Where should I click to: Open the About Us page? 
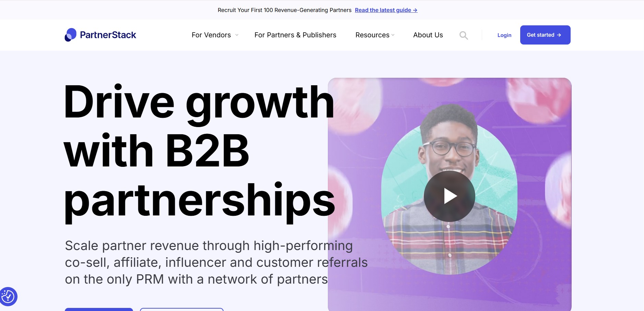[428, 35]
